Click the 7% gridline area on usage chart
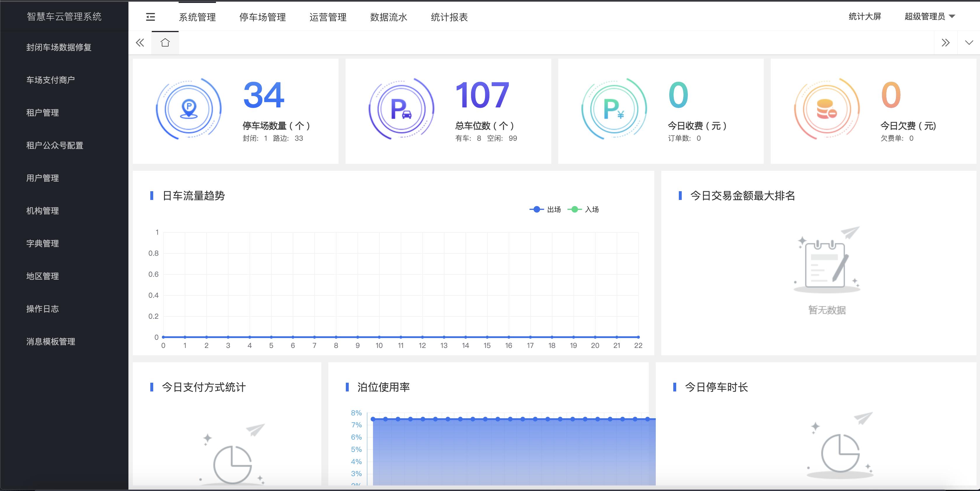The height and width of the screenshot is (491, 980). (357, 425)
